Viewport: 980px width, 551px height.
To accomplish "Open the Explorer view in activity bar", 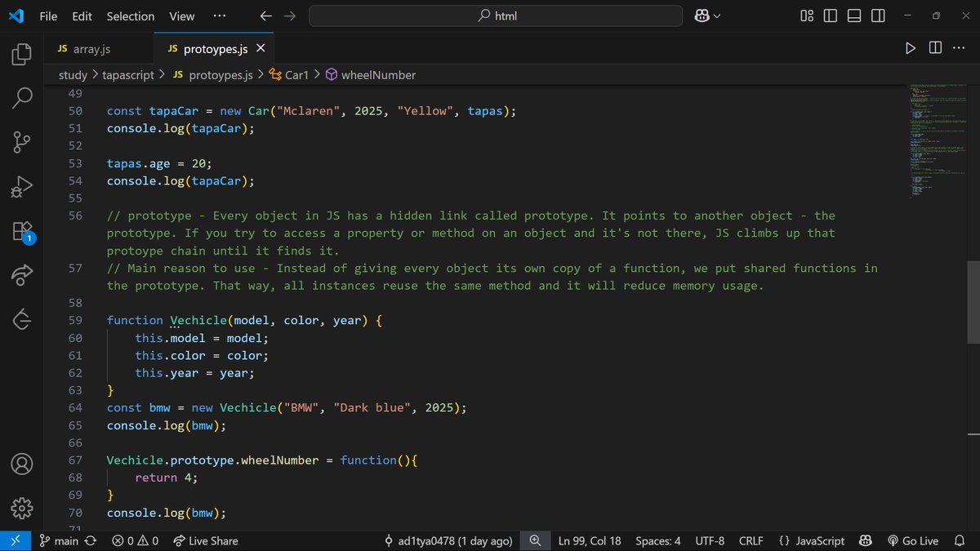I will tap(22, 55).
